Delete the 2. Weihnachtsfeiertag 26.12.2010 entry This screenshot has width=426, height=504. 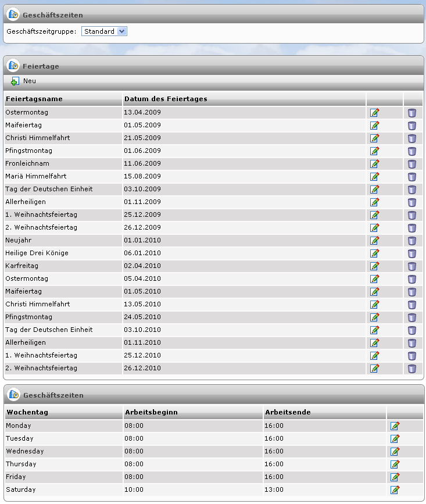412,369
